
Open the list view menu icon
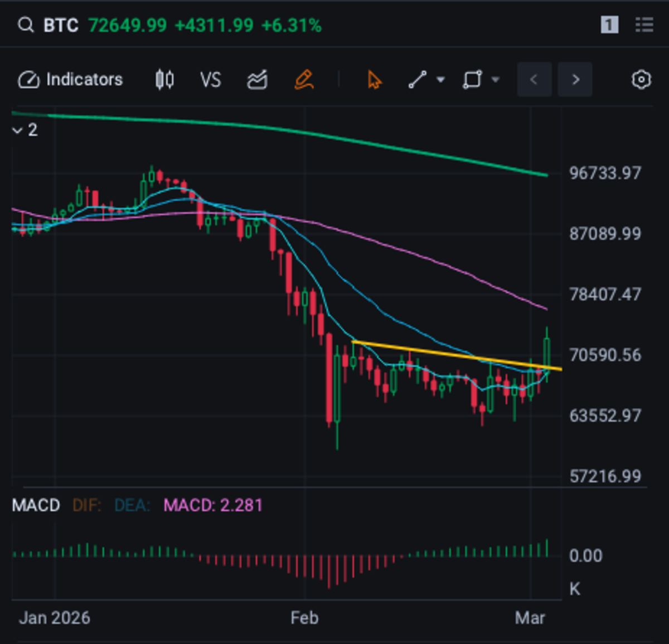point(644,25)
